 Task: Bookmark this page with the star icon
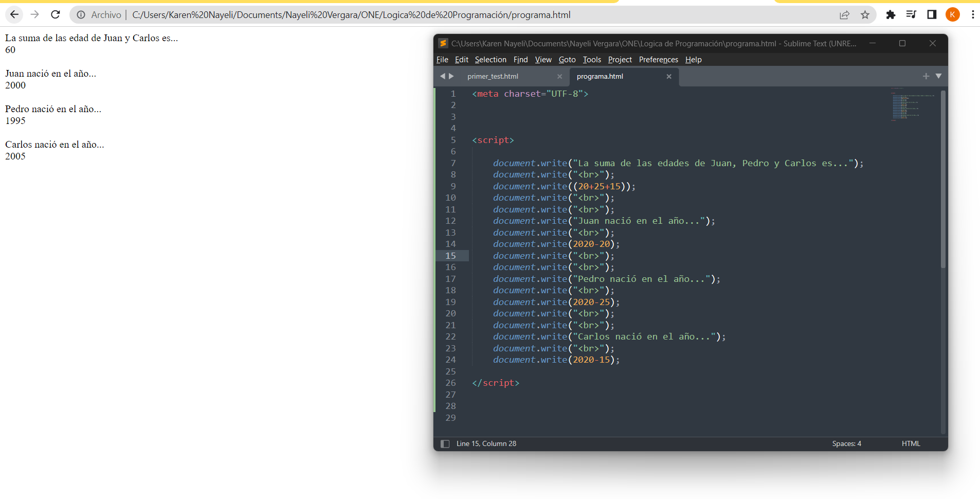[x=865, y=15]
